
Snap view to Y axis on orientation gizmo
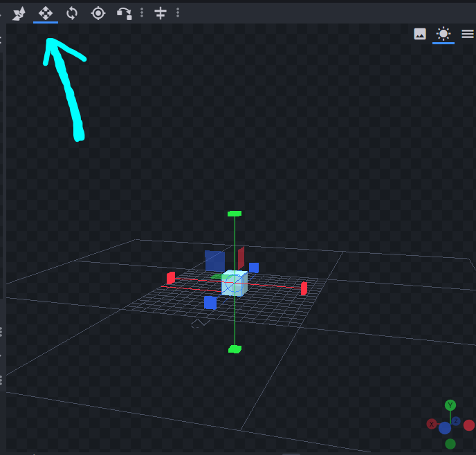(x=450, y=405)
